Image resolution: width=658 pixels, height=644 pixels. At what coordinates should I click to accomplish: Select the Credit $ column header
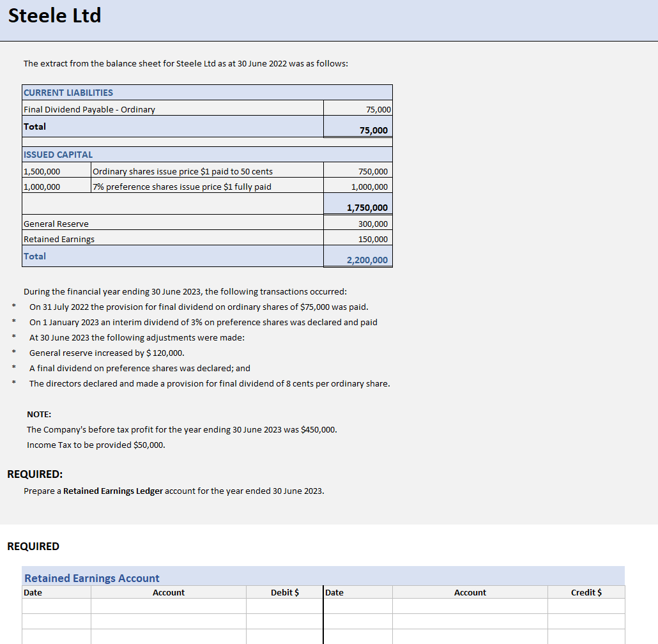[586, 592]
